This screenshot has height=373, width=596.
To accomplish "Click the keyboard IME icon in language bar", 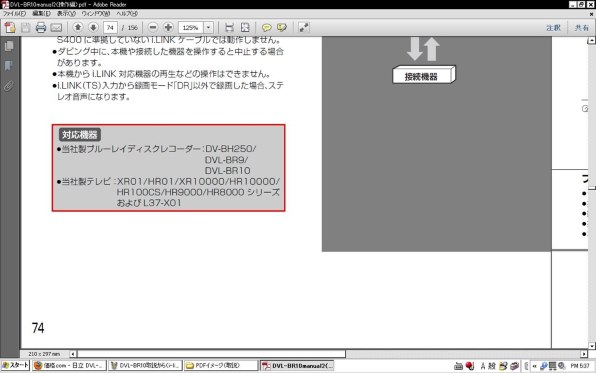I will click(458, 366).
